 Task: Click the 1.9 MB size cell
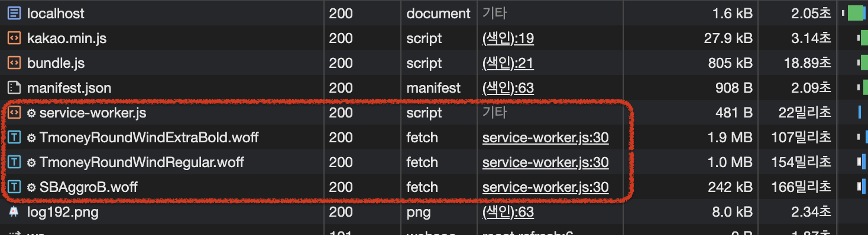click(x=730, y=138)
